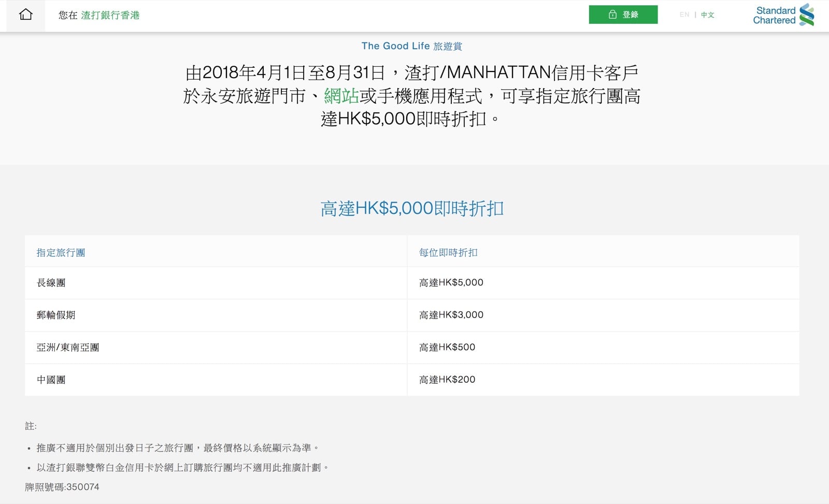Switch language to EN

(684, 15)
